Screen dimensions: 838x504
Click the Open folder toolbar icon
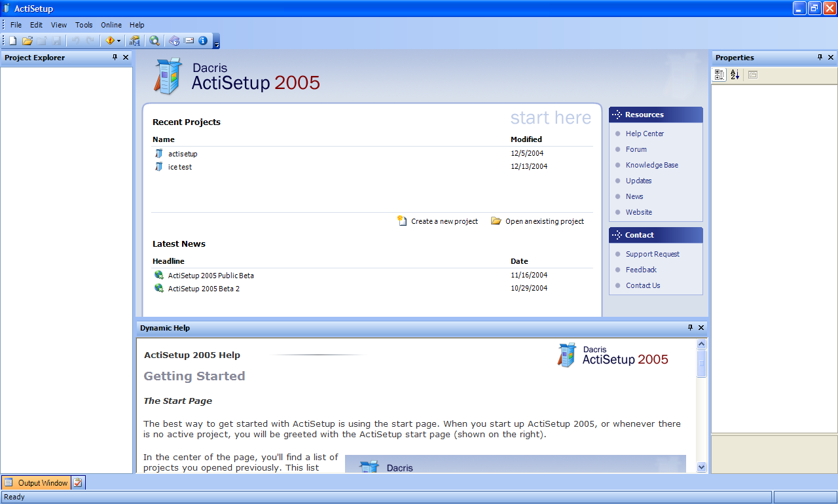[27, 41]
